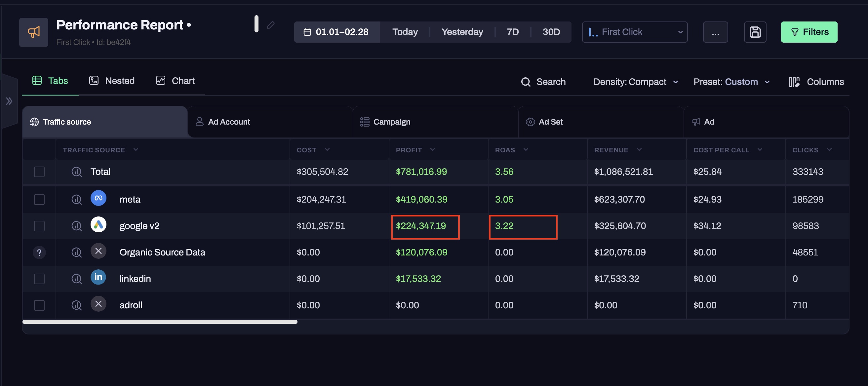This screenshot has width=868, height=386.
Task: Expand the REVENUE column header menu
Action: (639, 150)
